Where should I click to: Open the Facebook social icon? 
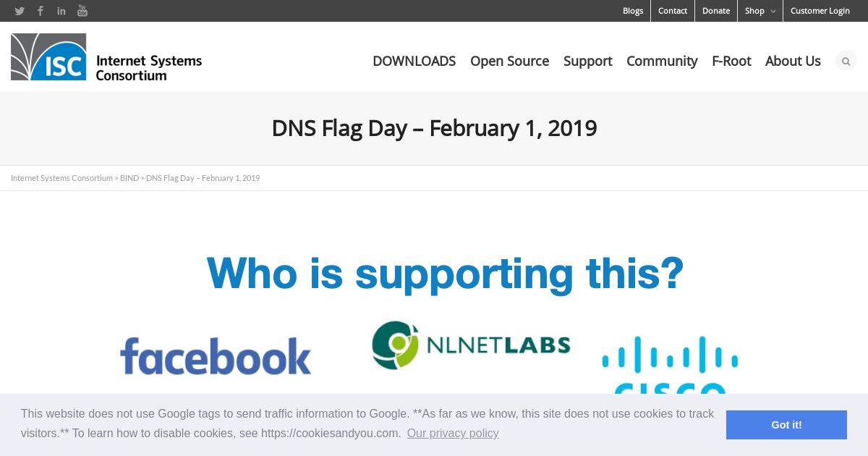pos(41,11)
